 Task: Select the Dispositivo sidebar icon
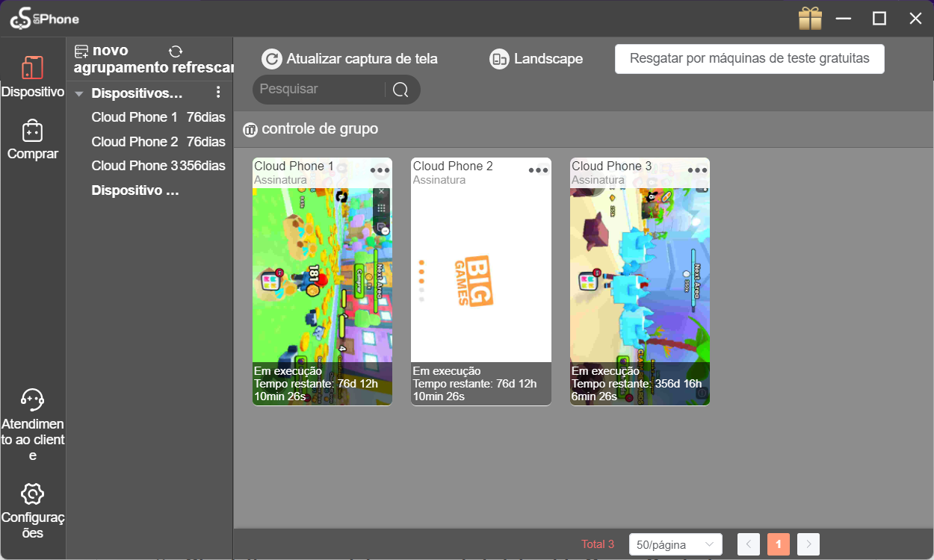point(32,67)
